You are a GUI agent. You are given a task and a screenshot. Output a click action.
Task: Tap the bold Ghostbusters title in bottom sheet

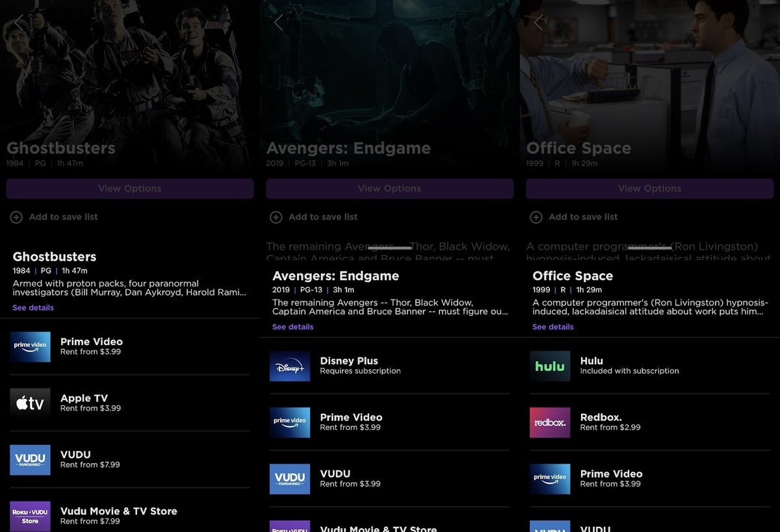(x=55, y=257)
